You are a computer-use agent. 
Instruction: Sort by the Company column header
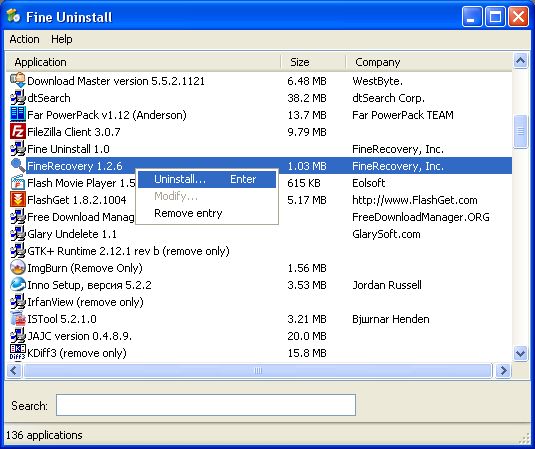[429, 62]
